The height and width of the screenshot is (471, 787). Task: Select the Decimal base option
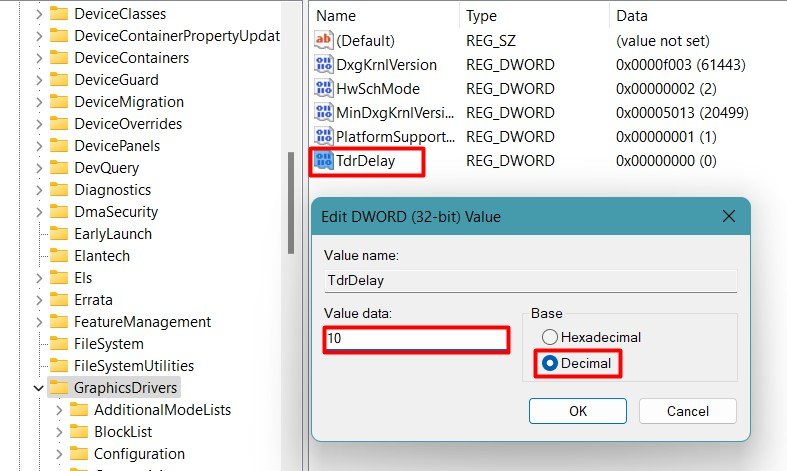(x=576, y=363)
